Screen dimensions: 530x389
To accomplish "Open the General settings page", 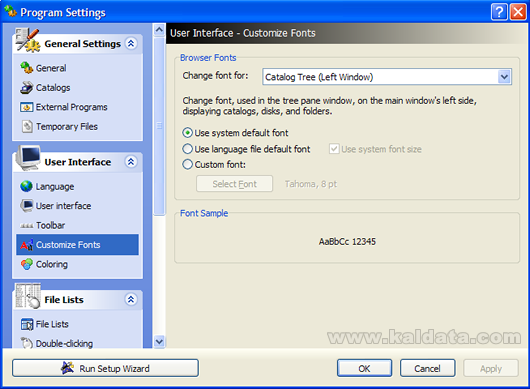I will 51,68.
